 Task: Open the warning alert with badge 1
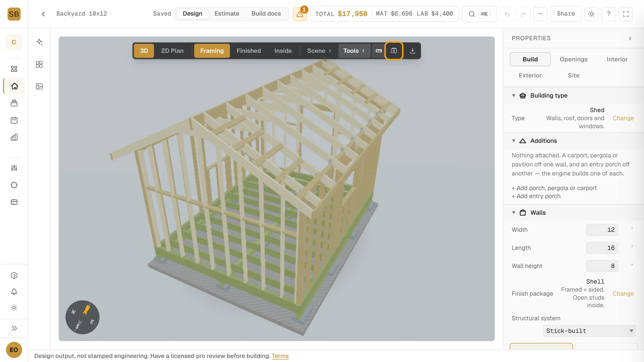[300, 14]
